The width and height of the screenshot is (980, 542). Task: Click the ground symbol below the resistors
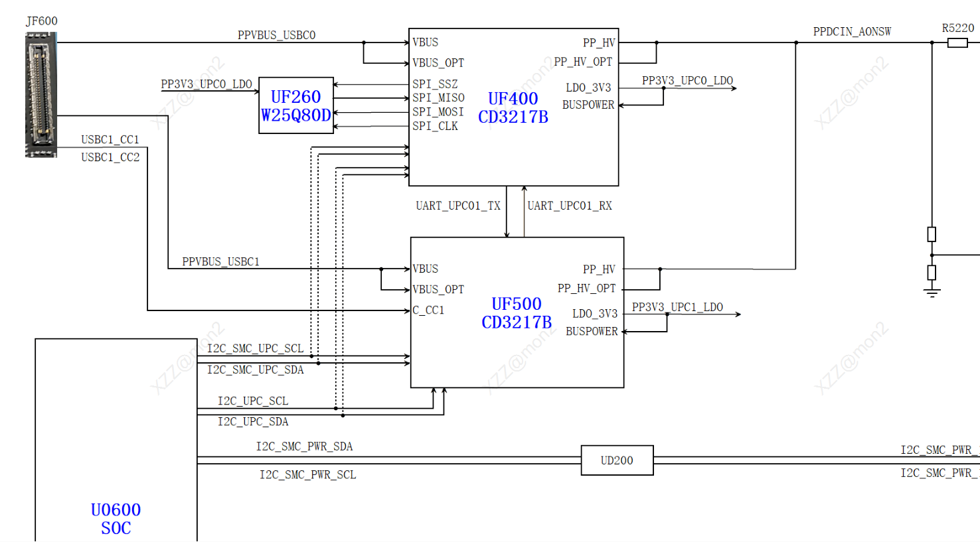click(932, 291)
